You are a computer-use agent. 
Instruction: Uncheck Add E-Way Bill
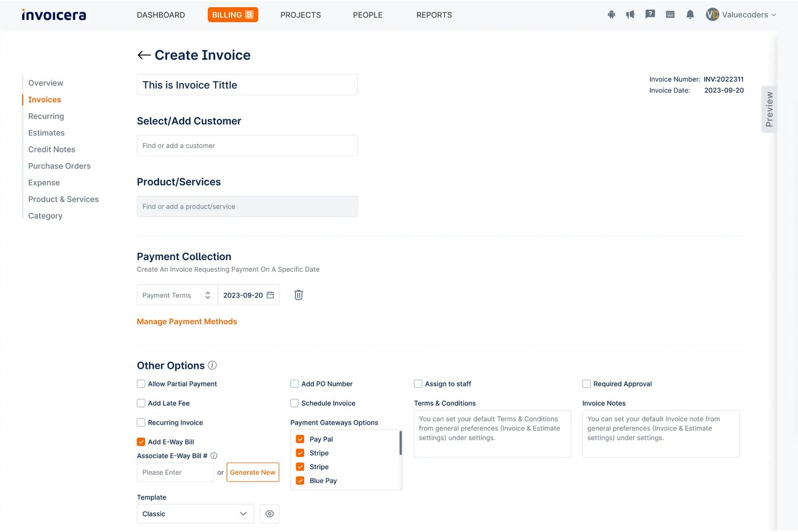[x=141, y=442]
